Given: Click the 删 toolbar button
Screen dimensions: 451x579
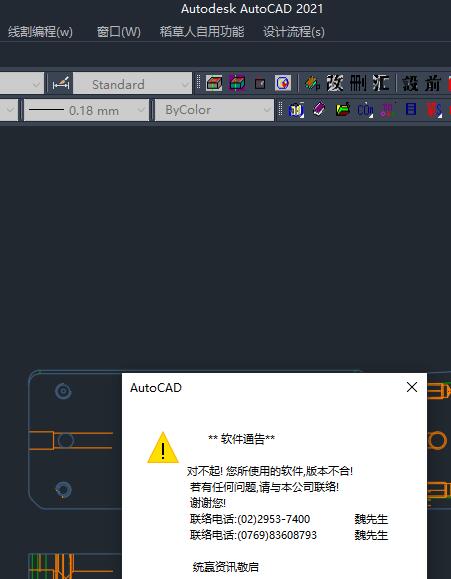Looking at the screenshot, I should [x=358, y=83].
